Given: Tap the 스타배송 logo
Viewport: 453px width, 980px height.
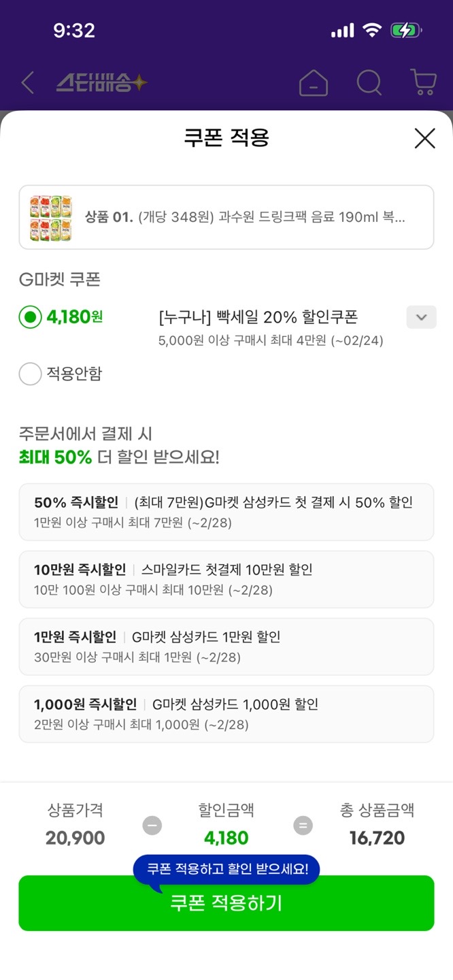Looking at the screenshot, I should 102,83.
